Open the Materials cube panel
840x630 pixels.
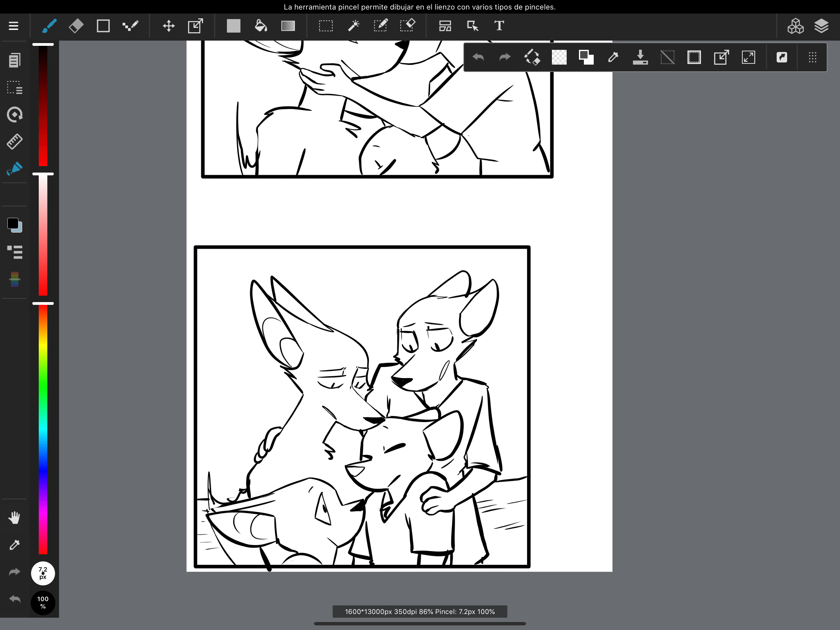click(x=795, y=26)
